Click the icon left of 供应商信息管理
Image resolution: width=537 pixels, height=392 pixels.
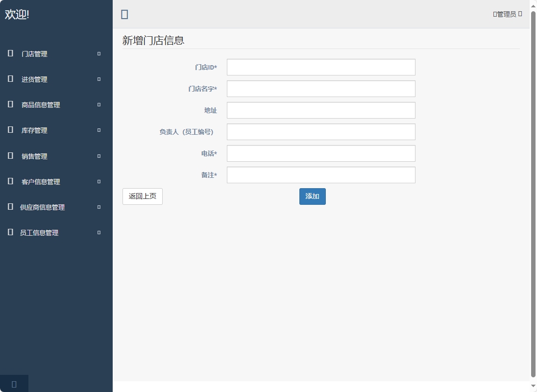point(10,207)
